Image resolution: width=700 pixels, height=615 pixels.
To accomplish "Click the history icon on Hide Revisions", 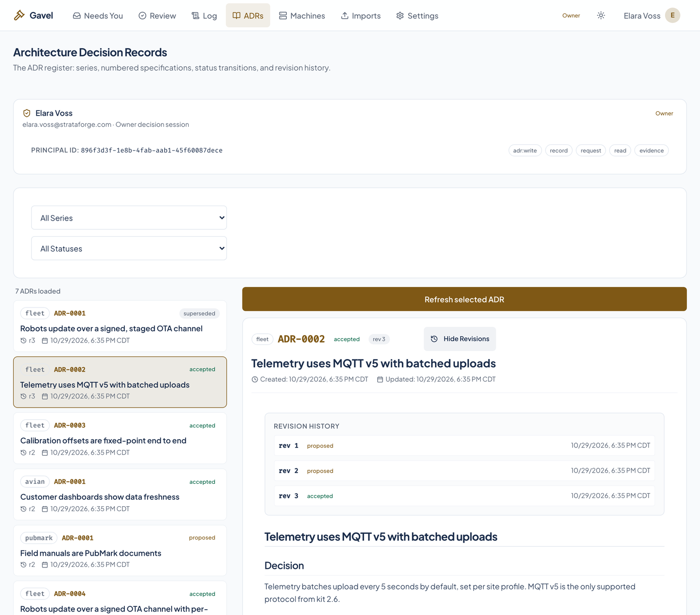I will tap(434, 339).
